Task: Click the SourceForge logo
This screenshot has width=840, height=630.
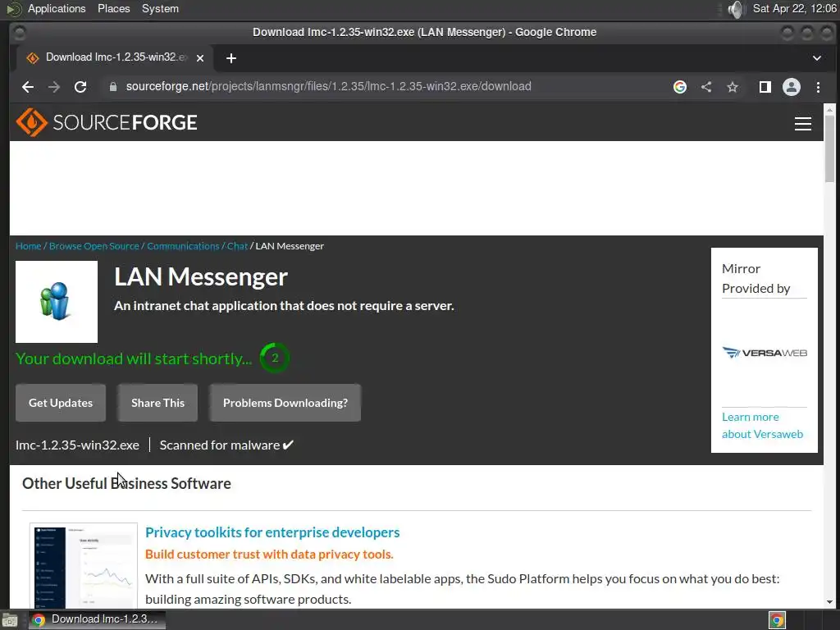Action: click(x=106, y=122)
